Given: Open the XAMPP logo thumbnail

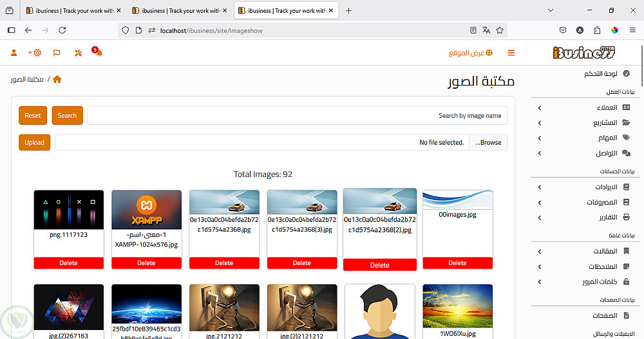Looking at the screenshot, I should [147, 210].
